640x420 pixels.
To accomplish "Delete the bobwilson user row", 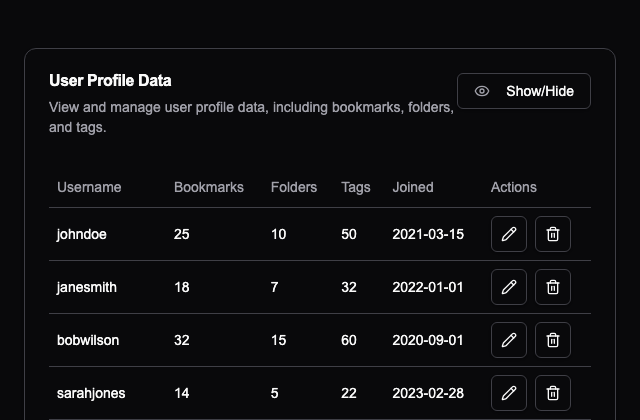I will (x=553, y=340).
